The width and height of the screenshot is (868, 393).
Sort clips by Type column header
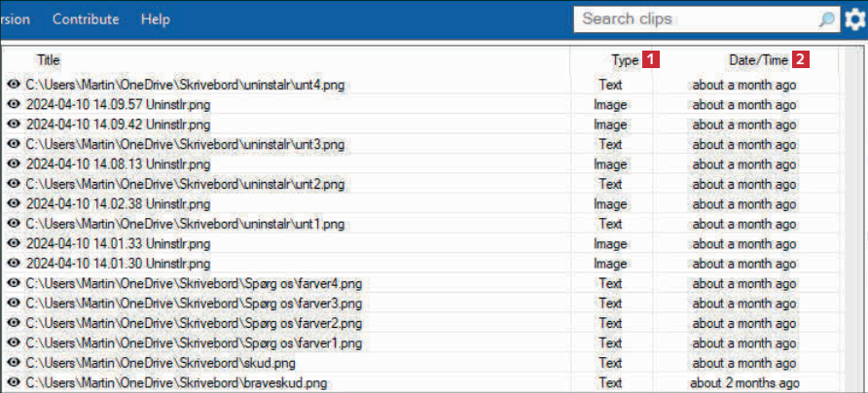pos(624,60)
